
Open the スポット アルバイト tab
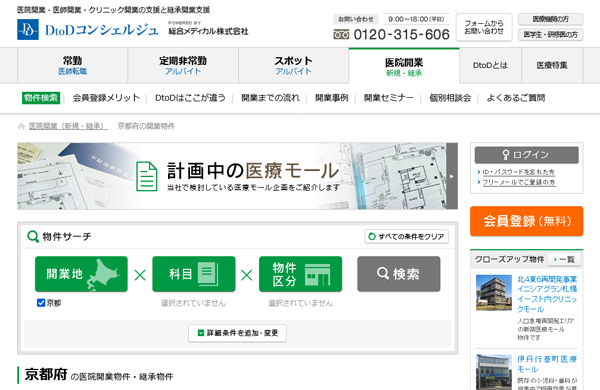293,65
